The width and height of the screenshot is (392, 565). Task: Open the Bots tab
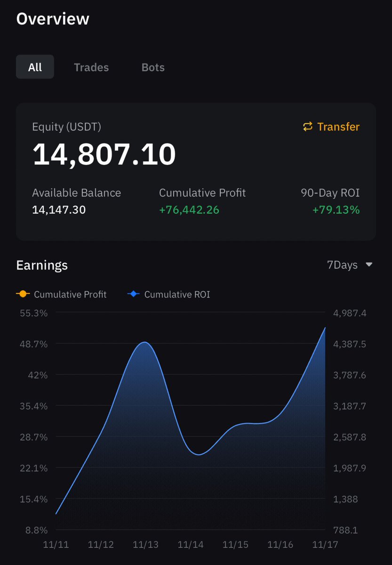tap(153, 67)
